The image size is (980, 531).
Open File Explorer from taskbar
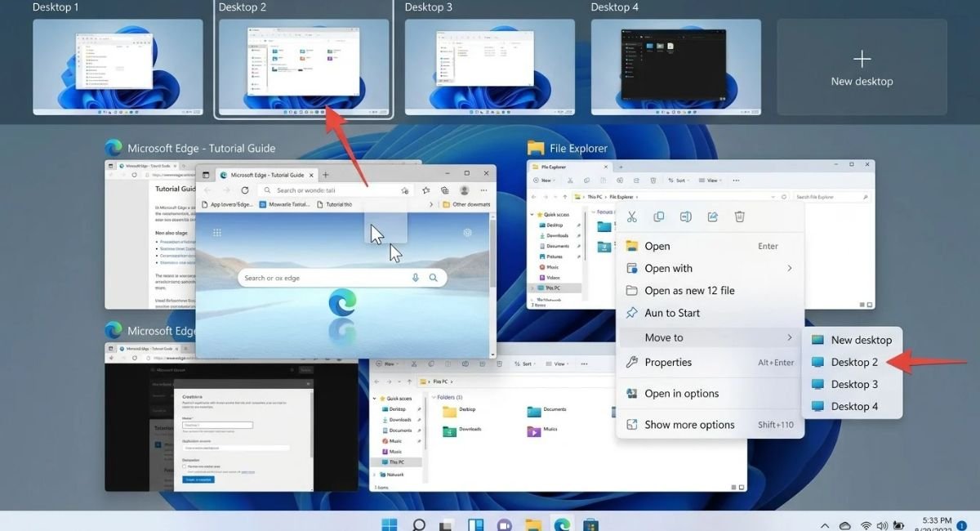[533, 524]
